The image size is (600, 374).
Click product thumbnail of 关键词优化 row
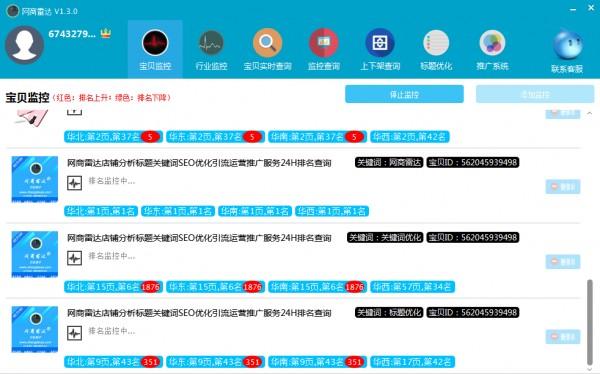click(x=35, y=254)
